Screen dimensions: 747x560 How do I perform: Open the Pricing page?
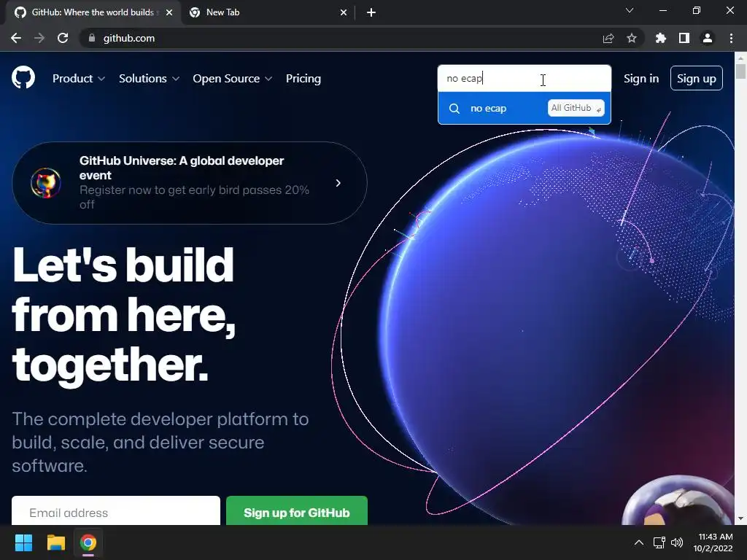(303, 79)
